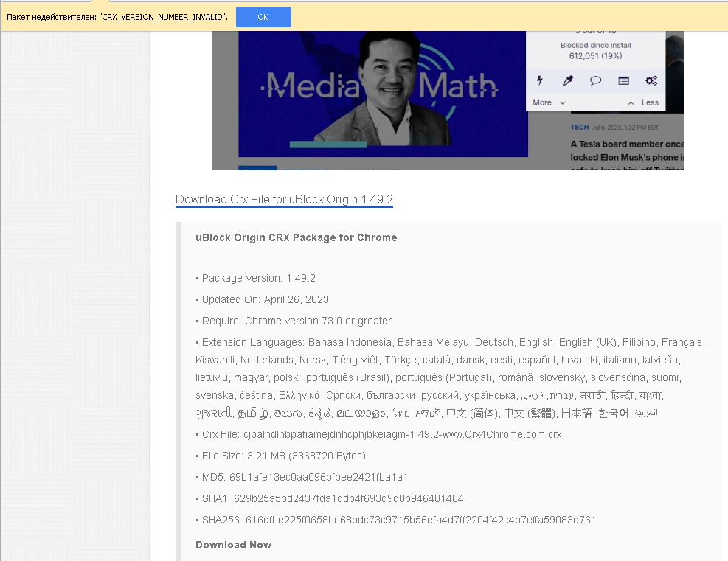728x561 pixels.
Task: Click the Download Now heading
Action: [234, 545]
